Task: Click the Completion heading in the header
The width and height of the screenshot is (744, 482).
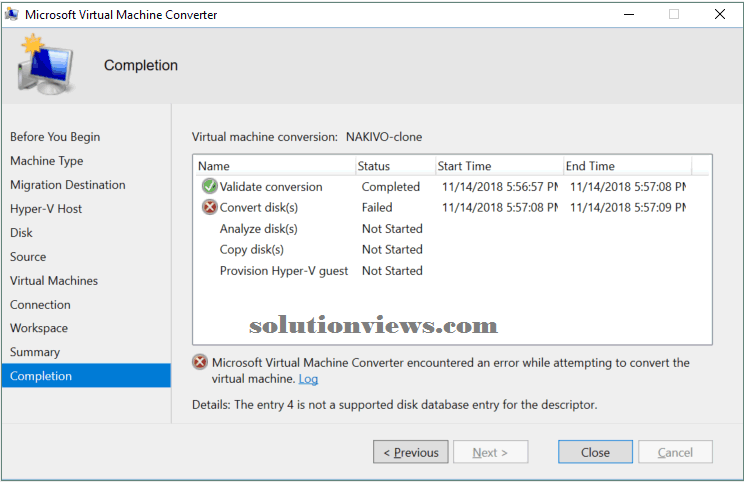Action: click(x=141, y=65)
